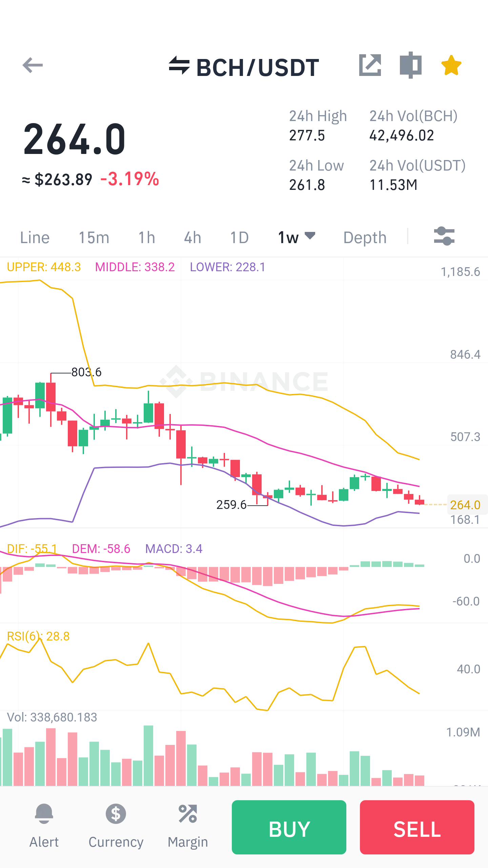
Task: Select the 15m interval tab
Action: pos(94,238)
